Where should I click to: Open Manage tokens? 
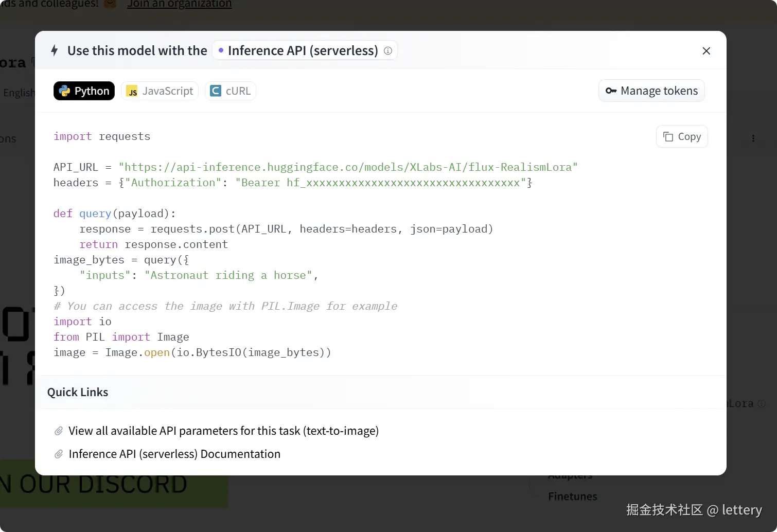pyautogui.click(x=651, y=91)
